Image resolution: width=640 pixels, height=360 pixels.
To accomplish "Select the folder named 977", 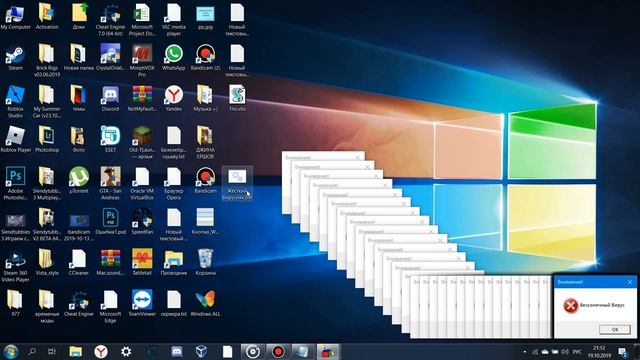I will (16, 302).
